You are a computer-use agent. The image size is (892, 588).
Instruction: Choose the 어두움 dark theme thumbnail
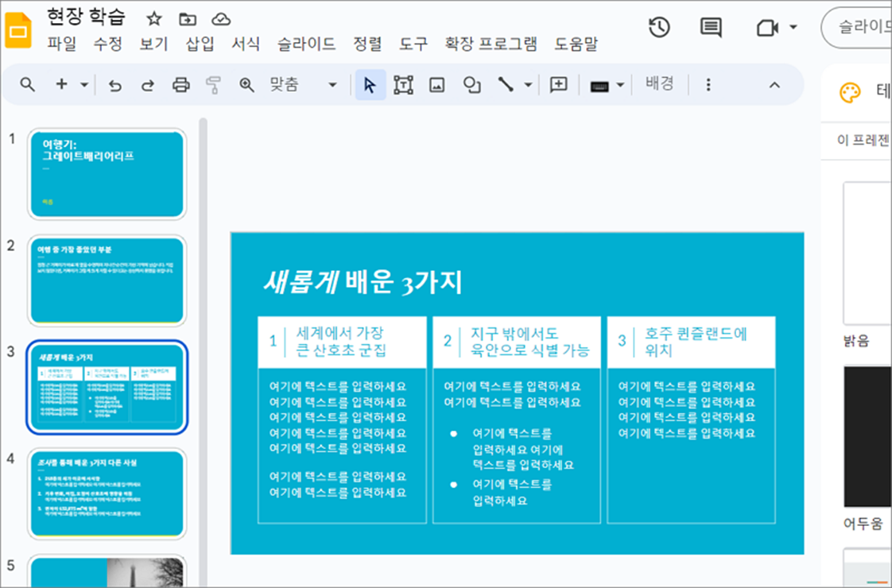click(x=867, y=436)
